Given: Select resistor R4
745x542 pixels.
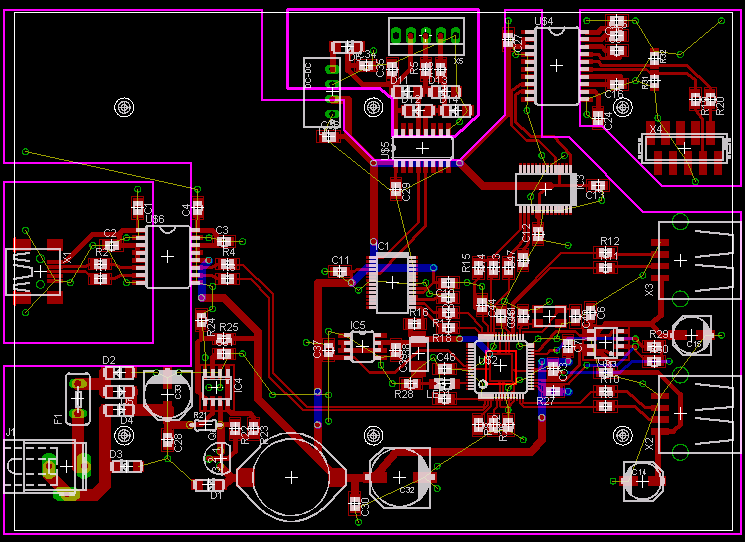Looking at the screenshot, I should point(228,264).
